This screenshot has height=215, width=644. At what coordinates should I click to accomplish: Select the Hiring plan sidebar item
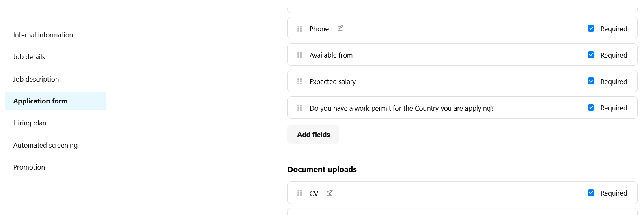(x=30, y=123)
